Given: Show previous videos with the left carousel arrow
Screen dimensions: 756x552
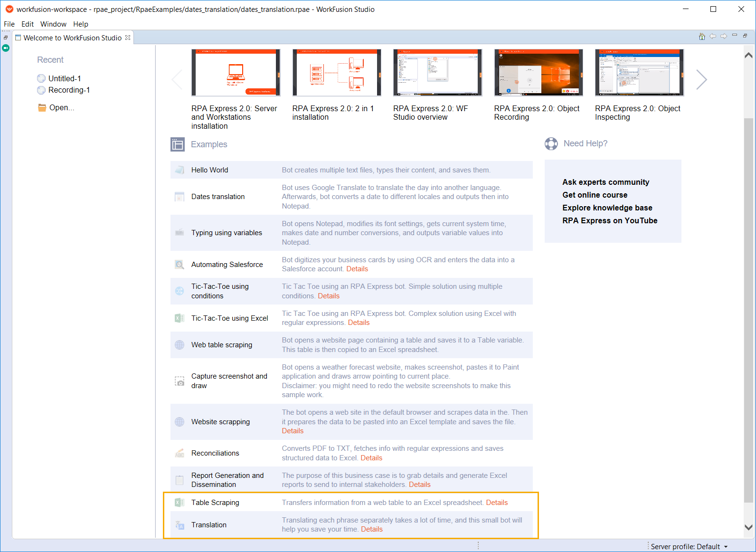Looking at the screenshot, I should (177, 79).
